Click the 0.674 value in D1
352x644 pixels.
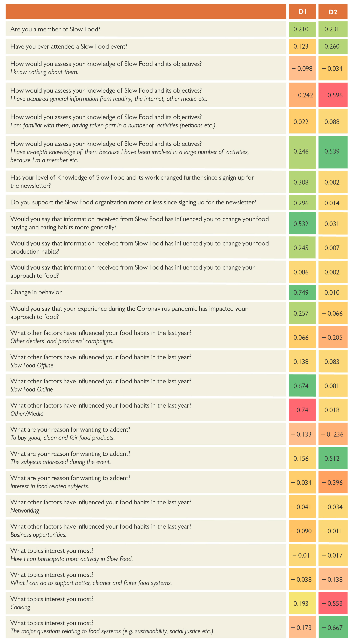click(x=302, y=386)
